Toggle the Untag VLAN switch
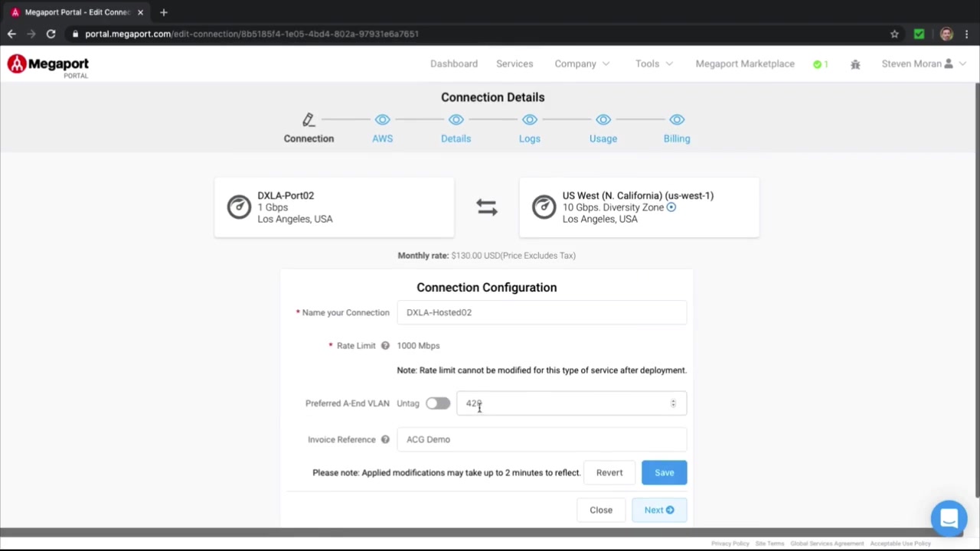 (x=438, y=403)
